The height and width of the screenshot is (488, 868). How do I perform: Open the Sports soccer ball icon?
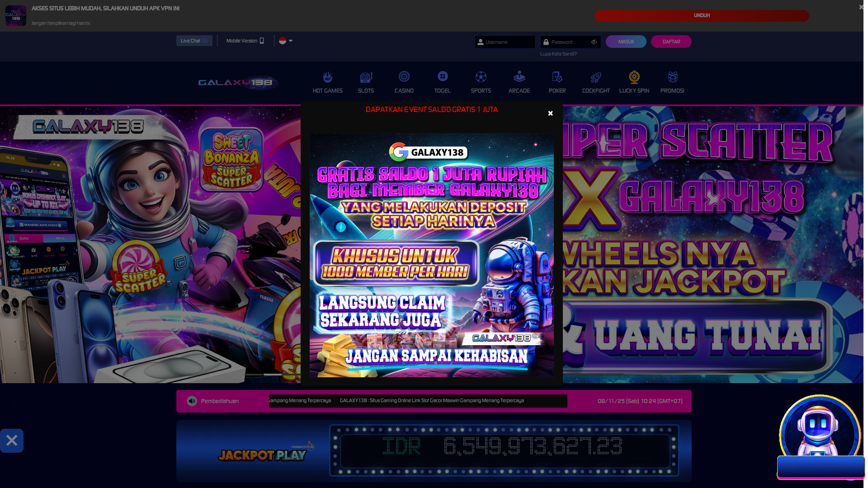point(481,77)
